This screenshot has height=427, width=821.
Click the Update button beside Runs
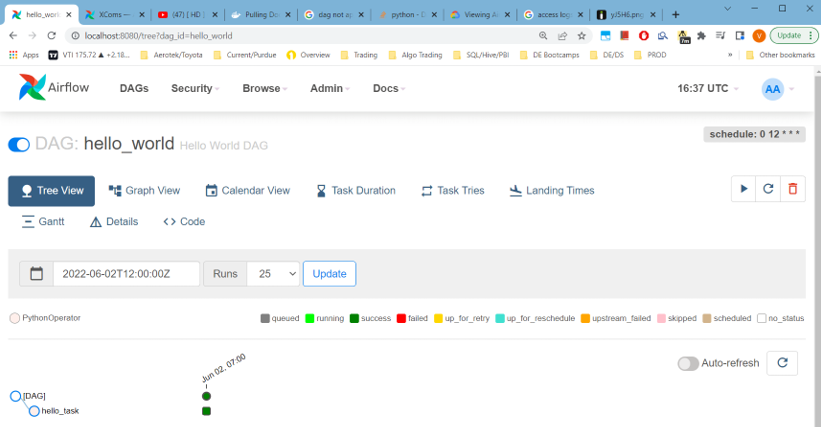[x=329, y=274]
